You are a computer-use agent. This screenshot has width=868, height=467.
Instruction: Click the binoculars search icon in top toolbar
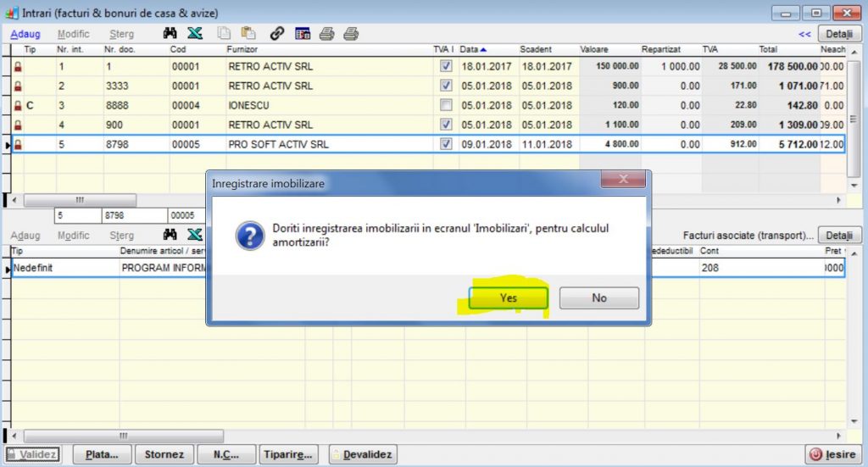coord(170,34)
